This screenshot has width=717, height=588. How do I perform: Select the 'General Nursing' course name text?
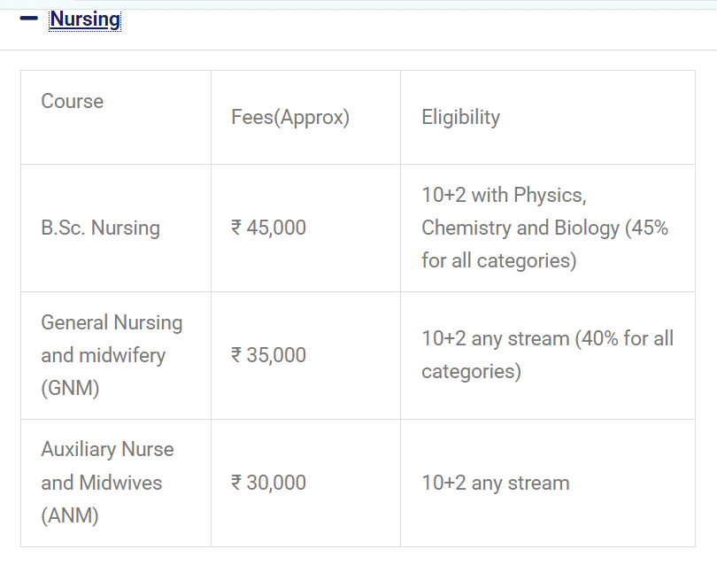(112, 322)
